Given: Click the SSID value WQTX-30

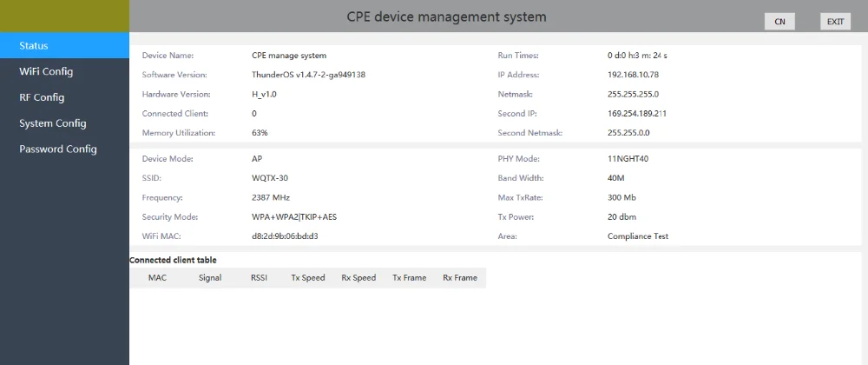Looking at the screenshot, I should [269, 178].
